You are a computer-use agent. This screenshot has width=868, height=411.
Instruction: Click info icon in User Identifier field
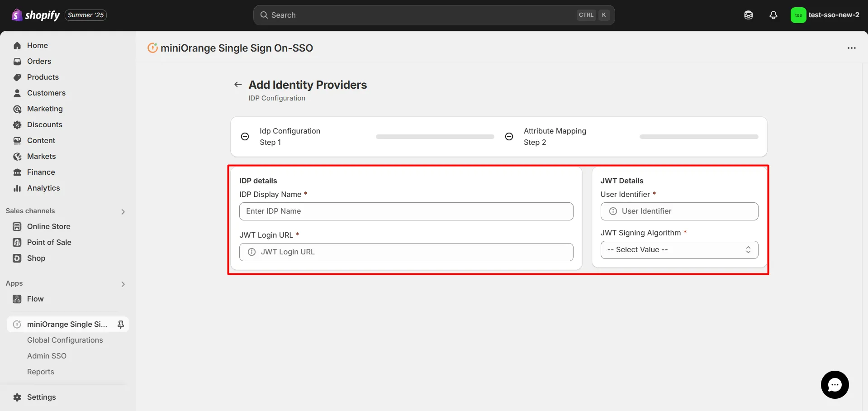click(x=613, y=211)
